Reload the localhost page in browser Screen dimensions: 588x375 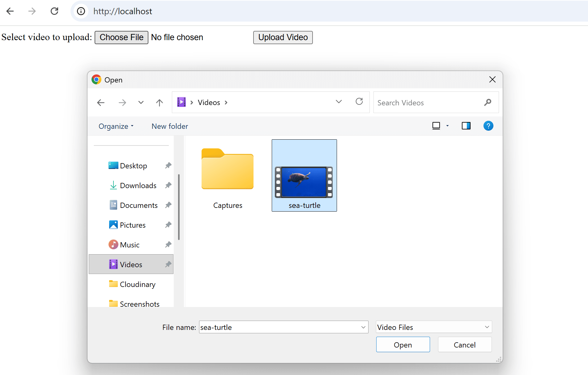[x=54, y=11]
